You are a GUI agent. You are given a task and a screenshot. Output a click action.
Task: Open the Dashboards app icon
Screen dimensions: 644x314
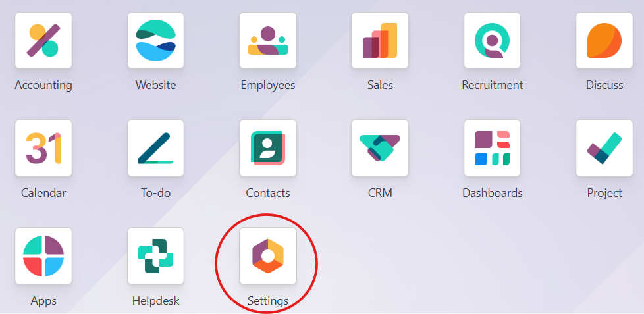coord(492,148)
